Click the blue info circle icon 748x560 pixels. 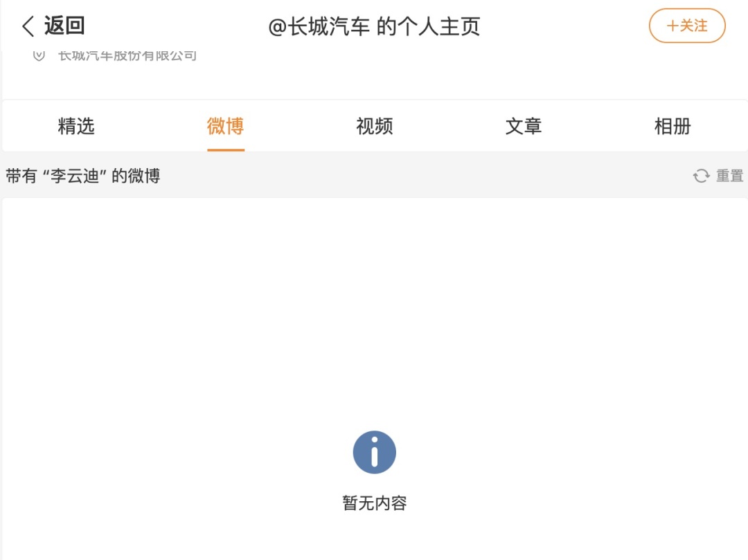pyautogui.click(x=375, y=452)
